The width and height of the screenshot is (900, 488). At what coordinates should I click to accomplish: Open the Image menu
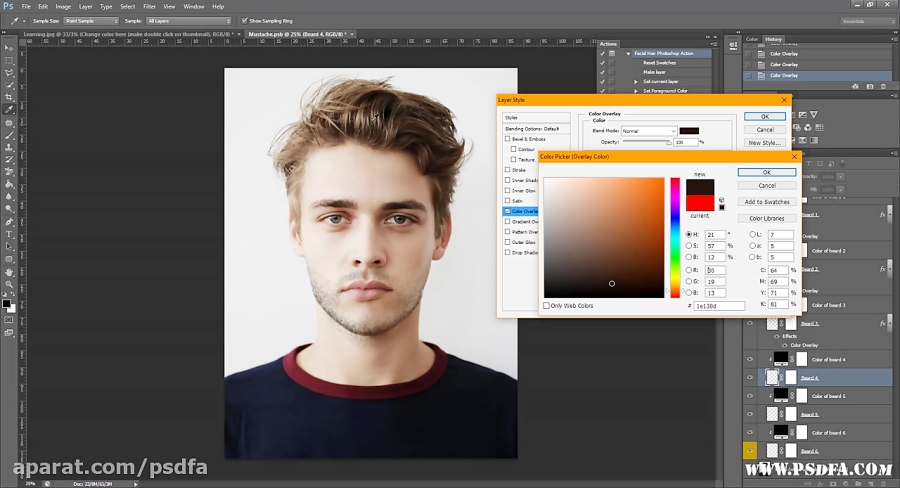(x=63, y=6)
